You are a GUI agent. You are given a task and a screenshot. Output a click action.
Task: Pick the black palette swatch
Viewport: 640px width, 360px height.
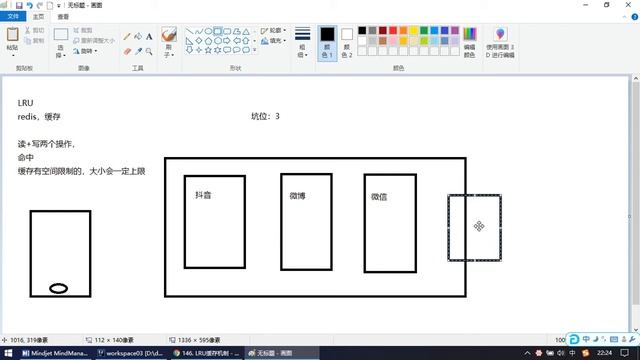tap(362, 31)
